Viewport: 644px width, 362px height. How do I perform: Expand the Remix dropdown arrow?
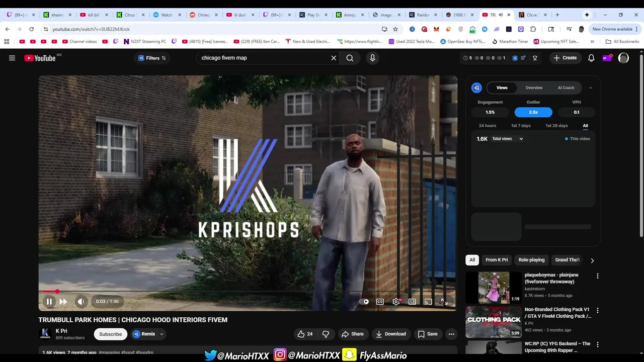click(x=162, y=334)
